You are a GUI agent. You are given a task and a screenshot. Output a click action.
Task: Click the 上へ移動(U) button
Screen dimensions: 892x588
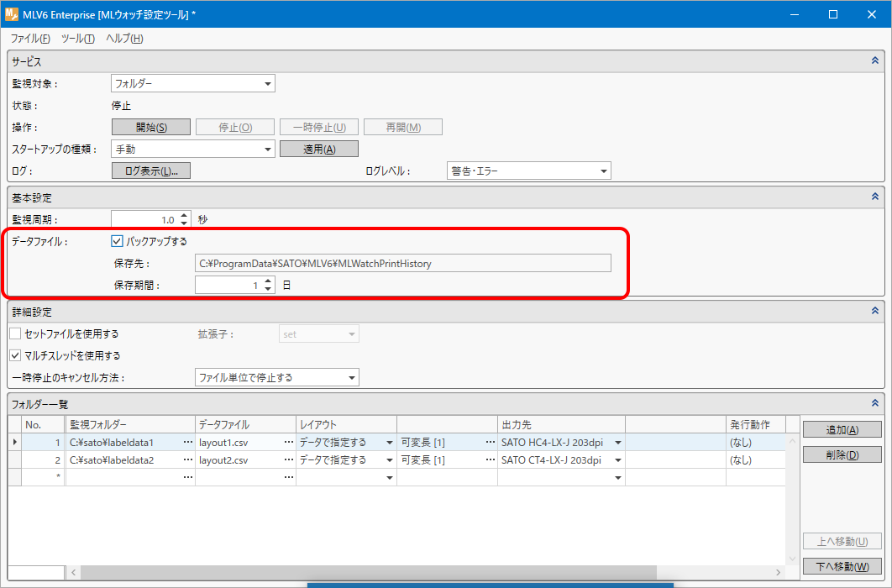pos(842,541)
